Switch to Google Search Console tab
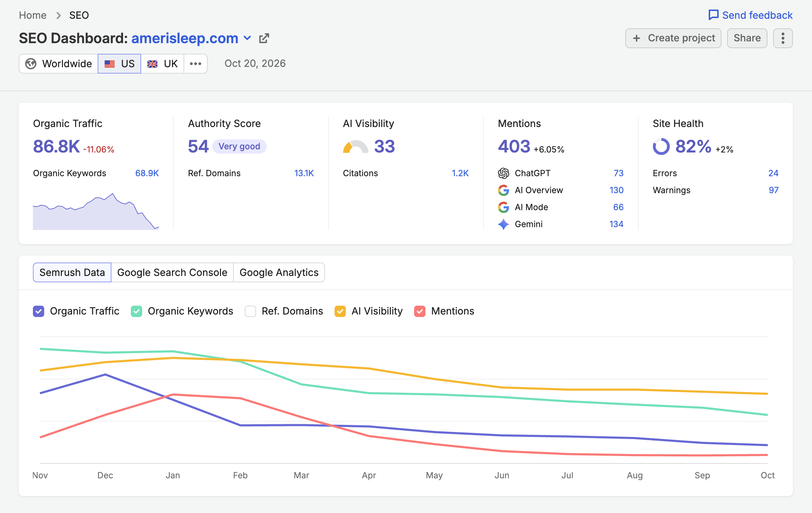Image resolution: width=812 pixels, height=513 pixels. click(172, 272)
